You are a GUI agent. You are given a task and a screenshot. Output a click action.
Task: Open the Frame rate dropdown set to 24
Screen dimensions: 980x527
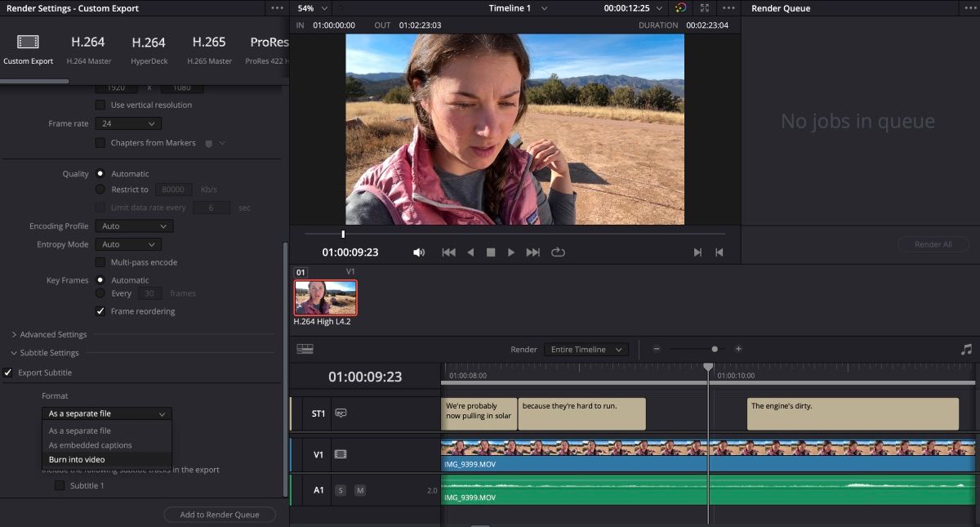pyautogui.click(x=128, y=123)
